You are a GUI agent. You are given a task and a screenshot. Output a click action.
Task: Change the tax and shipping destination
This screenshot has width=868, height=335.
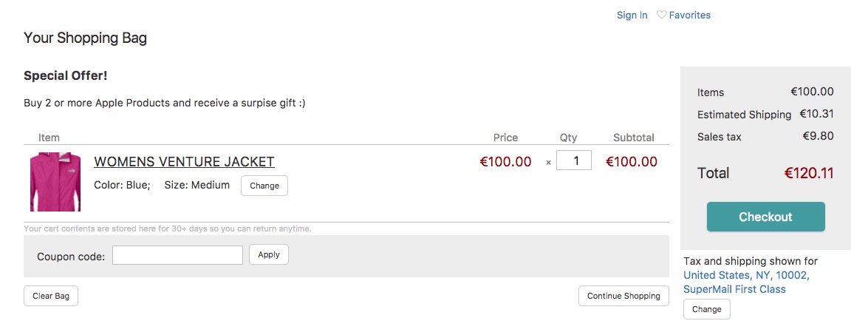click(x=707, y=309)
